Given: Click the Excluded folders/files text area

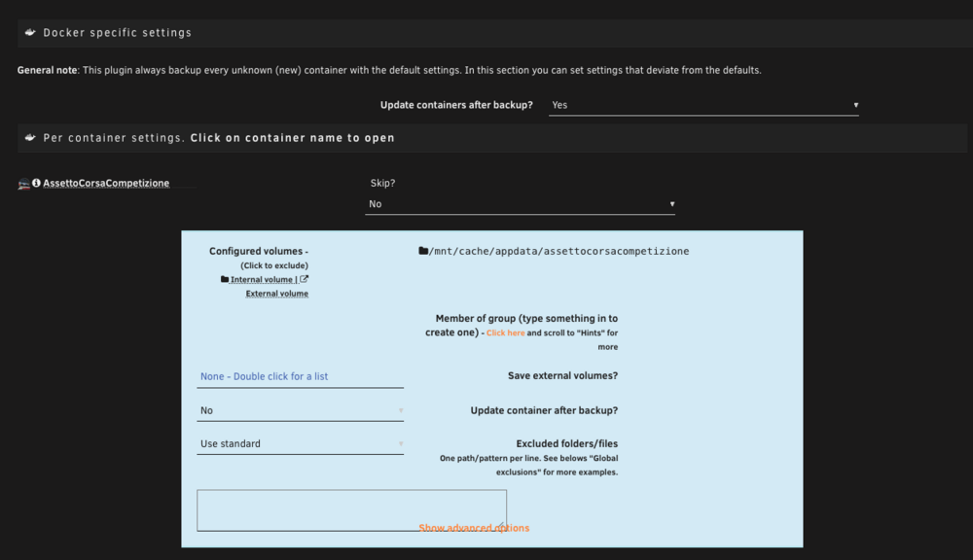Looking at the screenshot, I should click(x=351, y=509).
